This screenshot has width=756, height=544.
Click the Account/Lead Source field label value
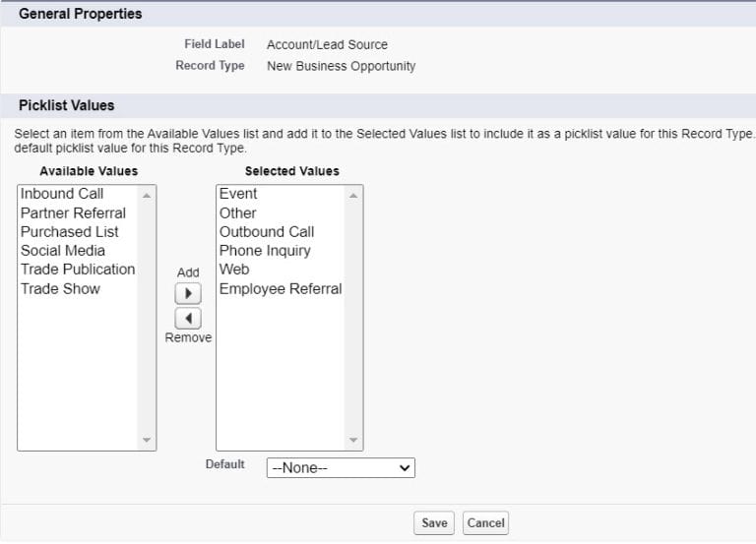point(327,45)
